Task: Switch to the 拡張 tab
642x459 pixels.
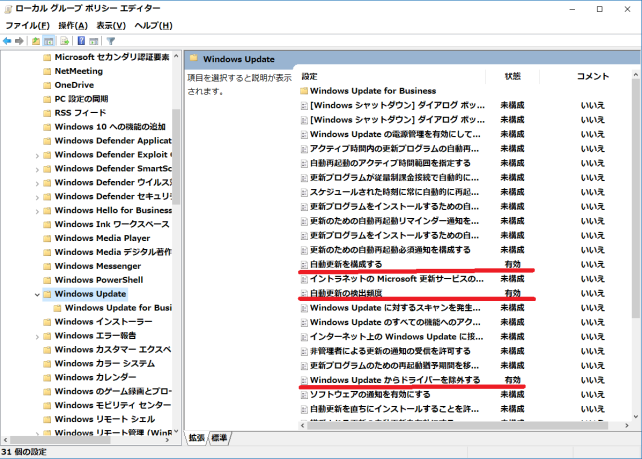Action: [197, 438]
